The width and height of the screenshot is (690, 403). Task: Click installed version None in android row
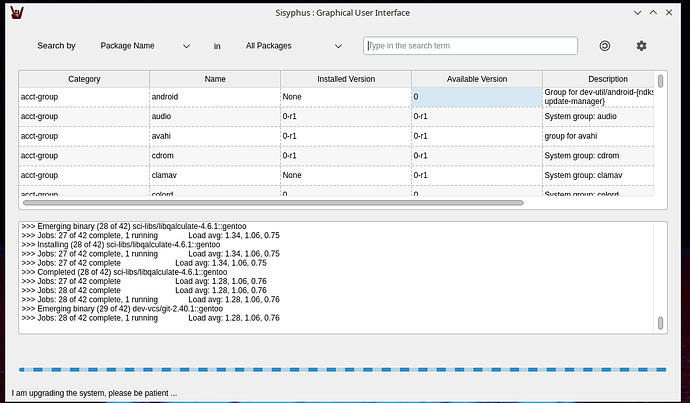tap(346, 97)
